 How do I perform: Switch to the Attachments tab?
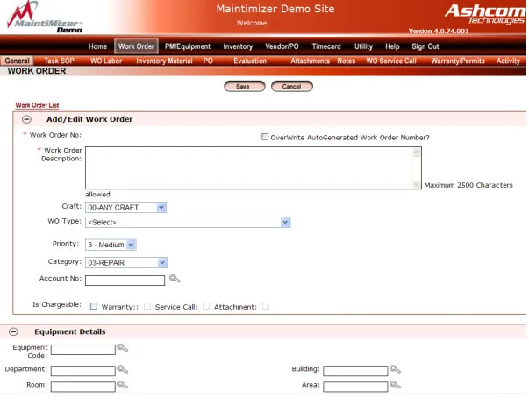click(x=310, y=61)
